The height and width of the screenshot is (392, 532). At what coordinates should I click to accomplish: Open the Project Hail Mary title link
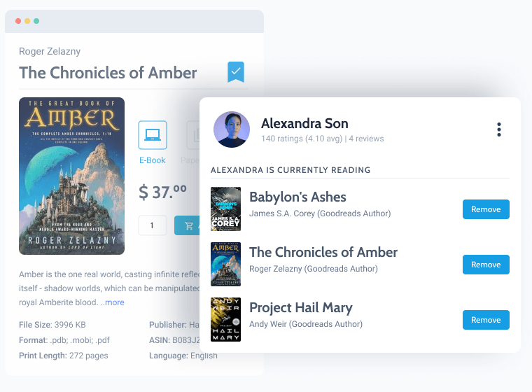pyautogui.click(x=300, y=307)
